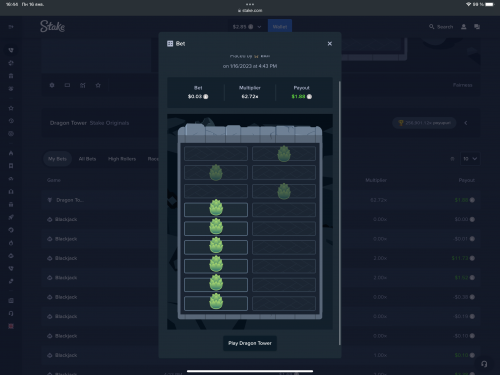
Task: Click the top-row right egg tile
Action: tap(284, 154)
